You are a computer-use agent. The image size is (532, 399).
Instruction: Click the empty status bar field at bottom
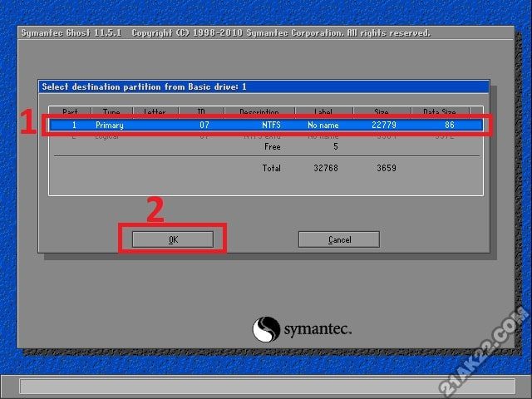(x=268, y=386)
